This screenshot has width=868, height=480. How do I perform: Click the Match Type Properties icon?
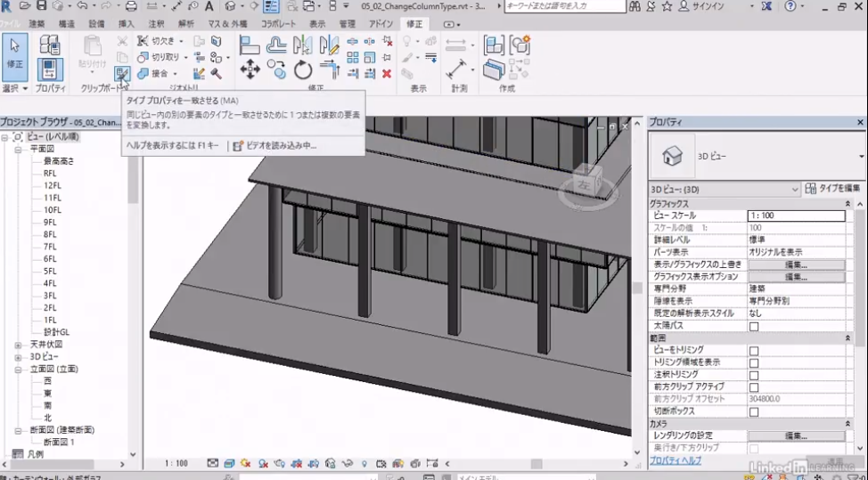coord(122,73)
